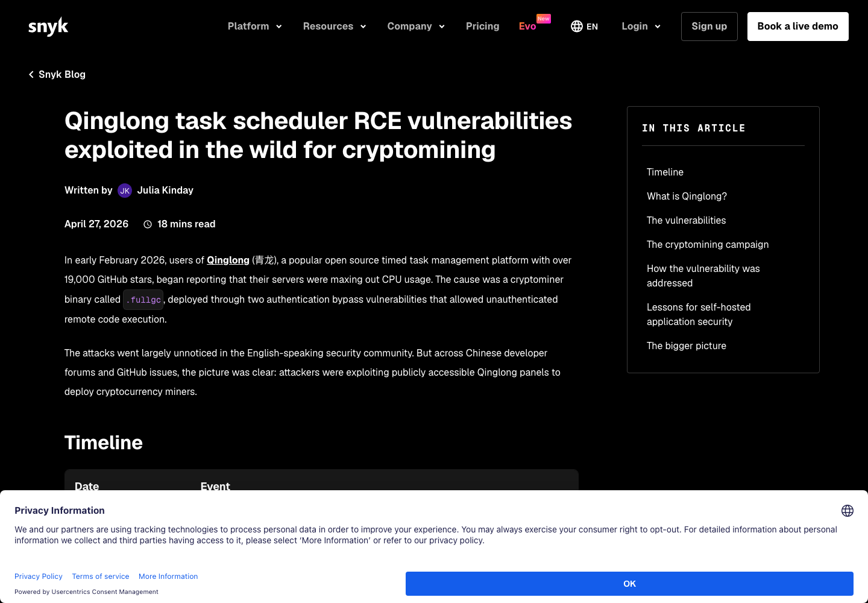Click the Privacy Information heading
Image resolution: width=868 pixels, height=603 pixels.
tap(60, 510)
